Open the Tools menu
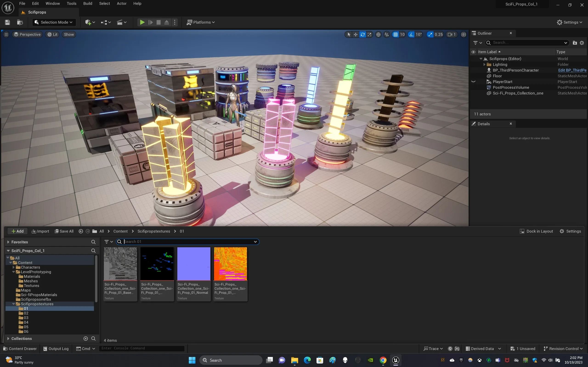The width and height of the screenshot is (588, 367). [71, 3]
